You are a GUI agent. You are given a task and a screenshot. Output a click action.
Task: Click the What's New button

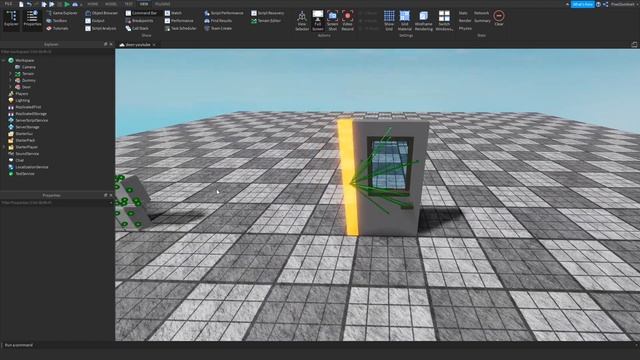[582, 4]
